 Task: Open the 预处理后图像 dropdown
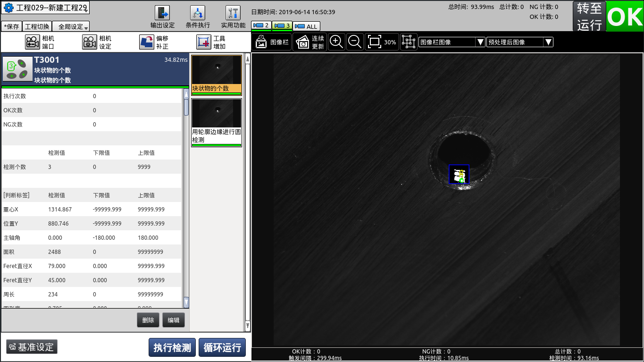click(x=520, y=42)
